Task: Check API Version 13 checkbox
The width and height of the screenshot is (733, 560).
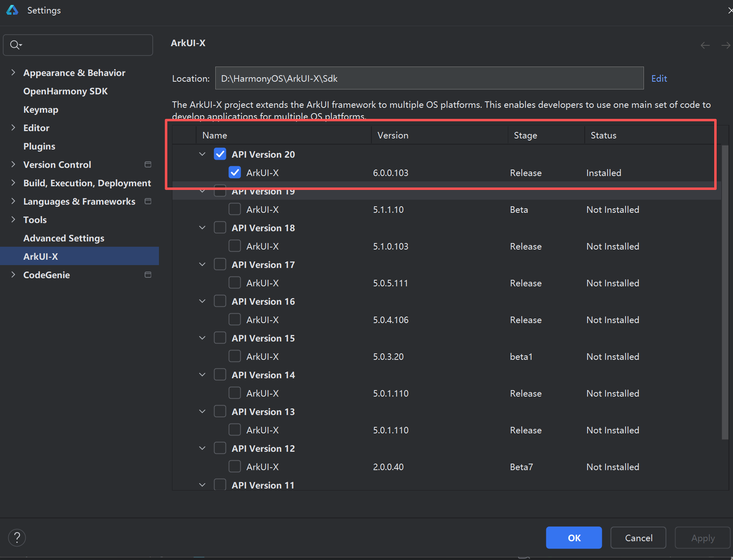Action: click(x=220, y=411)
